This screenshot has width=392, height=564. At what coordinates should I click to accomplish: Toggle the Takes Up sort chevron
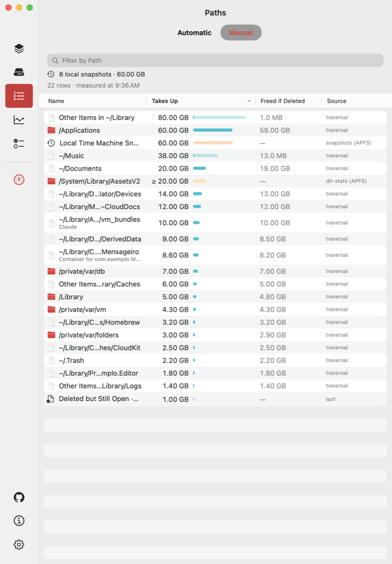(249, 101)
